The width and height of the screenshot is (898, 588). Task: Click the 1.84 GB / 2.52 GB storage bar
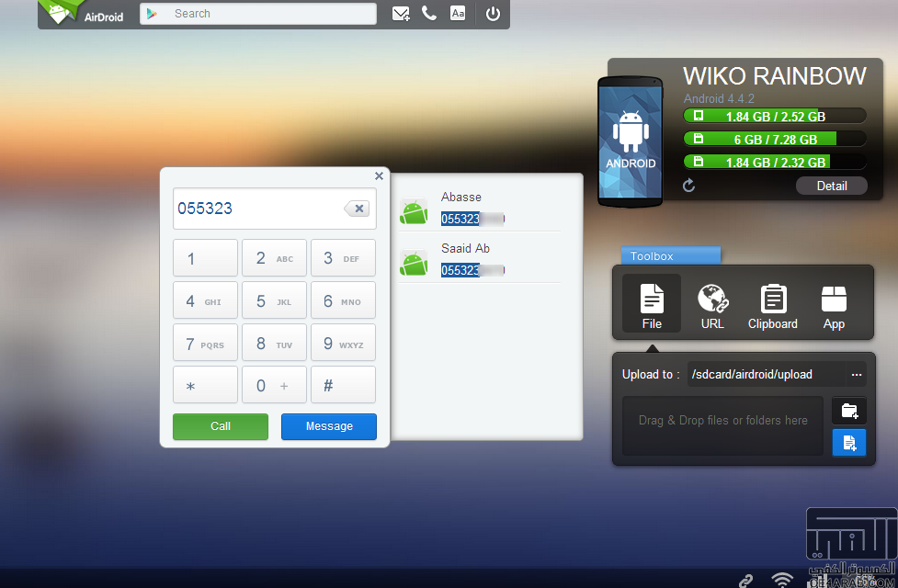(x=774, y=116)
